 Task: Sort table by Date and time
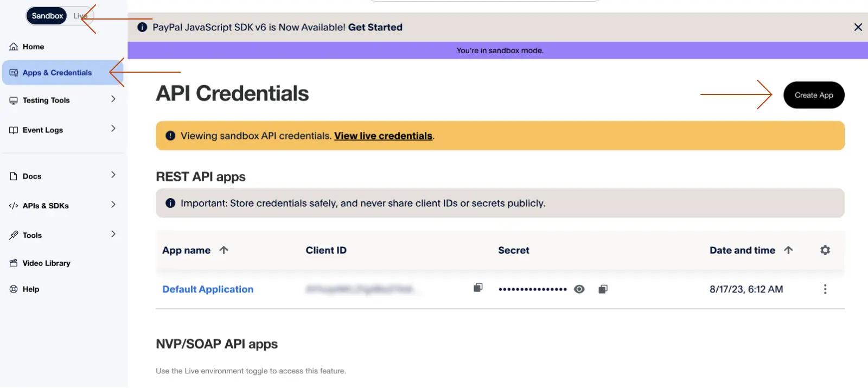click(x=742, y=250)
